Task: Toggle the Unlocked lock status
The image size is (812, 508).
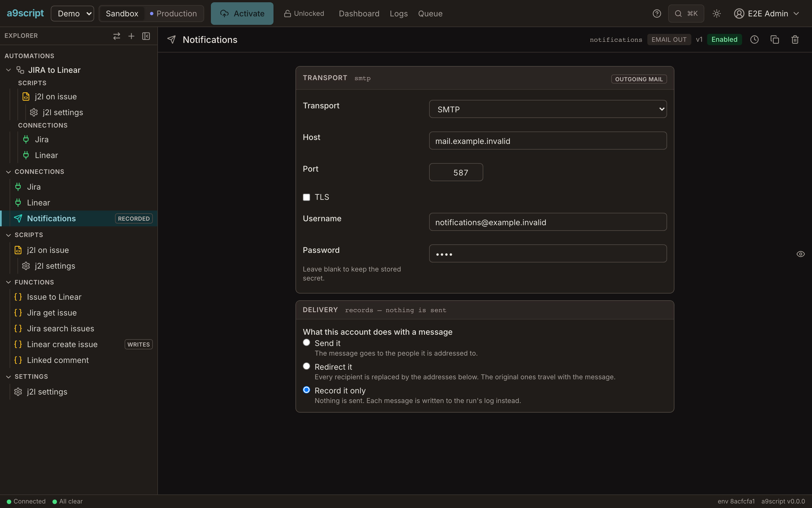Action: pos(304,14)
